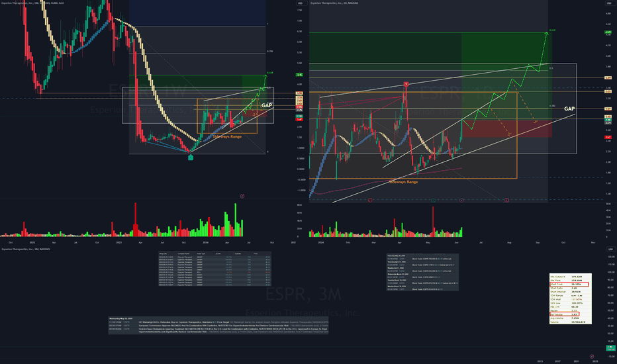
Task: Open USD currency selector on weekly chart
Action: (301, 3)
